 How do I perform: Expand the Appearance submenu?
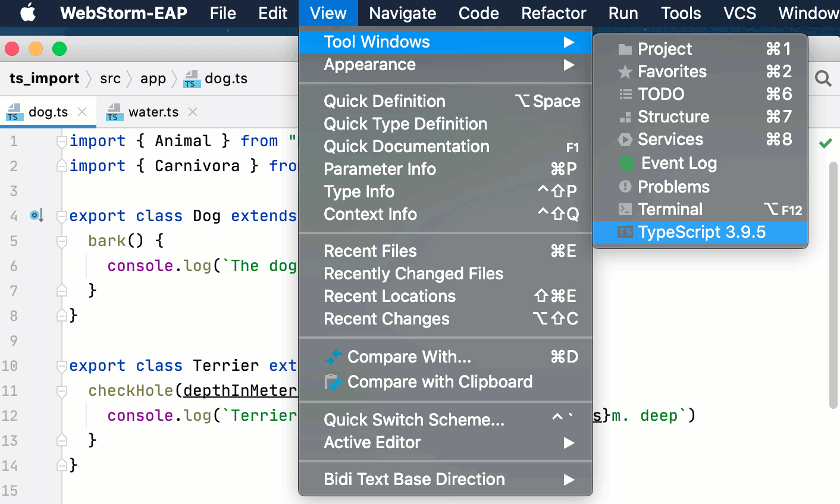pos(446,64)
